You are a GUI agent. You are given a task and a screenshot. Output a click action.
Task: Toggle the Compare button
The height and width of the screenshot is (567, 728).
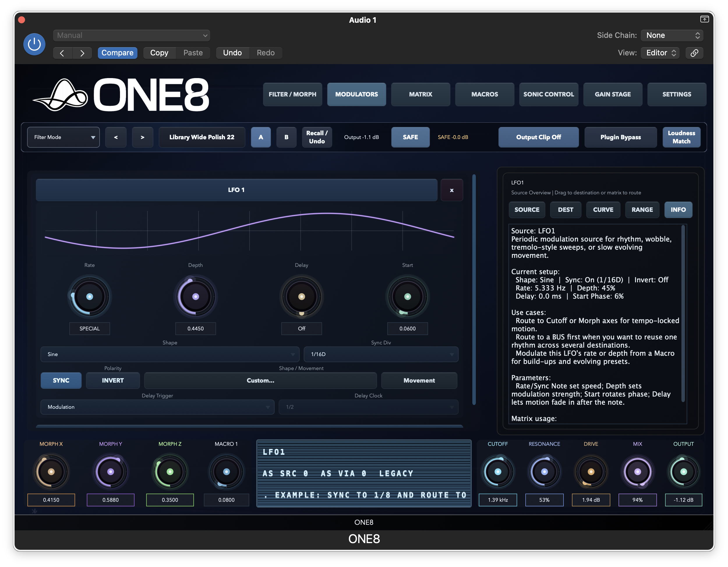coord(117,53)
